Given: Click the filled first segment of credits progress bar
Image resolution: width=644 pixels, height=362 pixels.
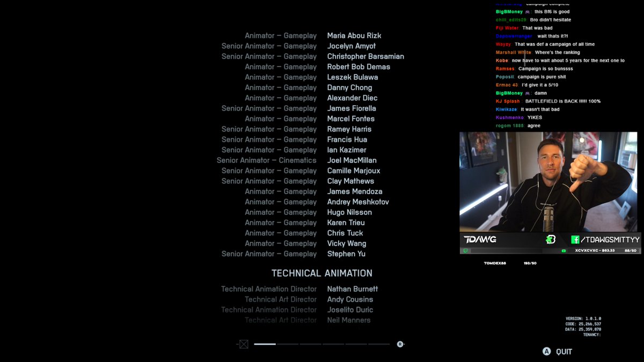Looking at the screenshot, I should coord(265,344).
